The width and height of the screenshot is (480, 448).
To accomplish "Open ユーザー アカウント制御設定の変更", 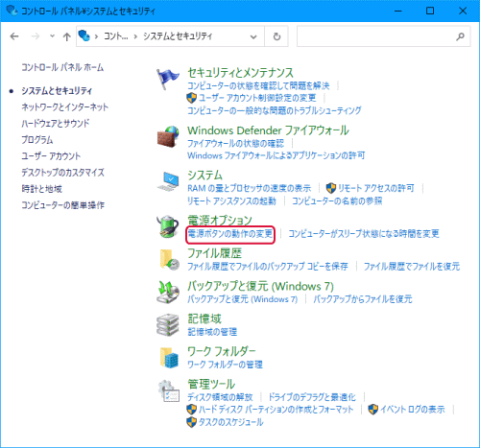I will point(257,98).
